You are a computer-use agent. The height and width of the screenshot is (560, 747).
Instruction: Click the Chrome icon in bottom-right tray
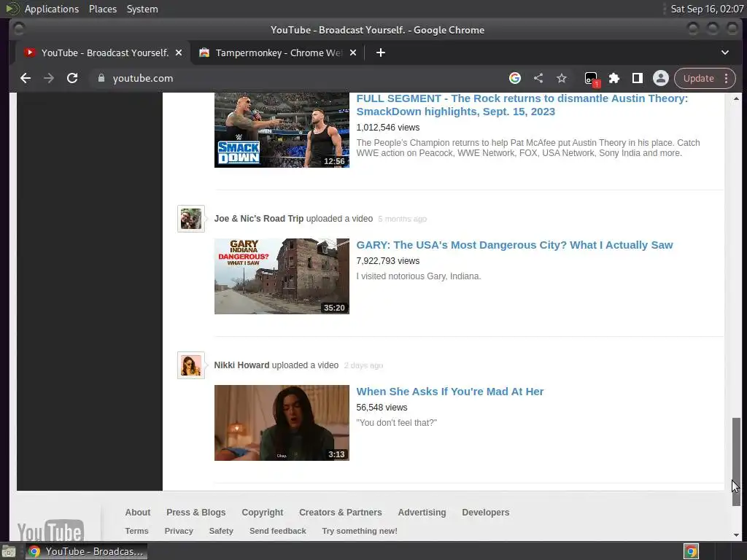click(691, 551)
